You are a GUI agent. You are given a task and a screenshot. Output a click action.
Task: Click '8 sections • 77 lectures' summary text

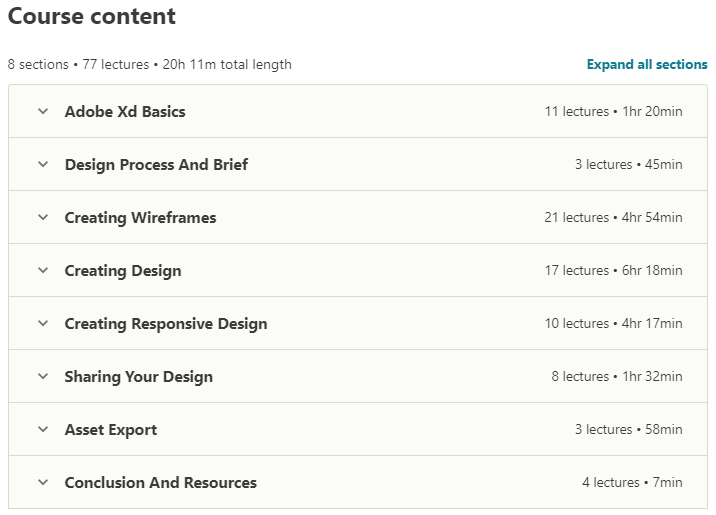(78, 64)
